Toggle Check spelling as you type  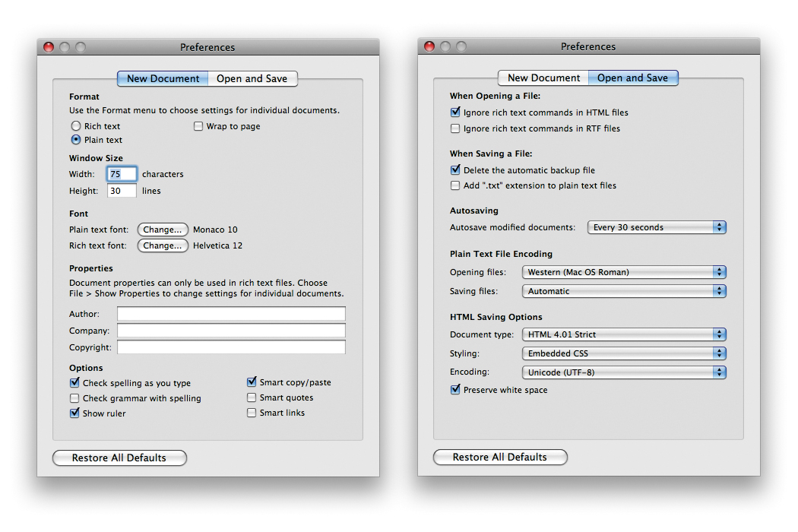[74, 383]
